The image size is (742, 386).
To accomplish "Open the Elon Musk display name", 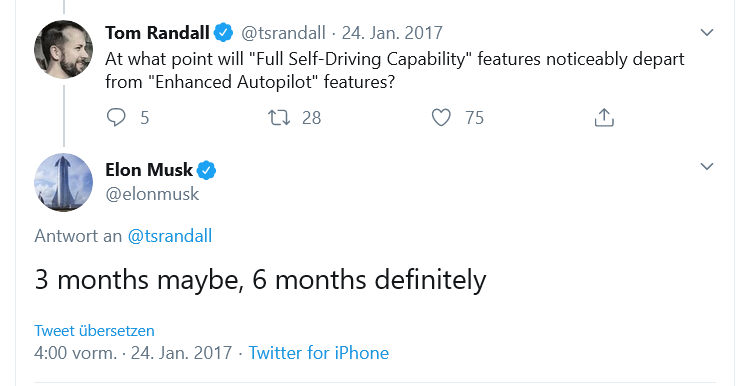I will (149, 170).
